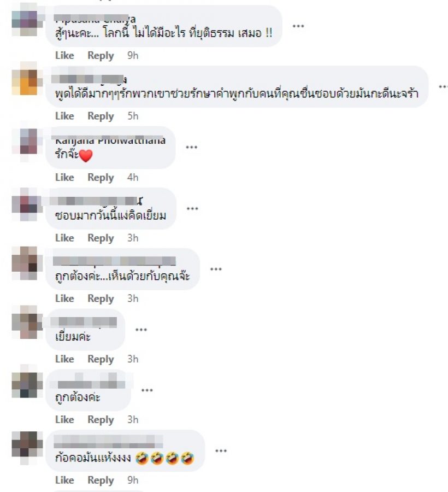Screen dimensions: 448x492
Task: Like the เยี่ยมค่ะ comment
Action: pos(64,359)
